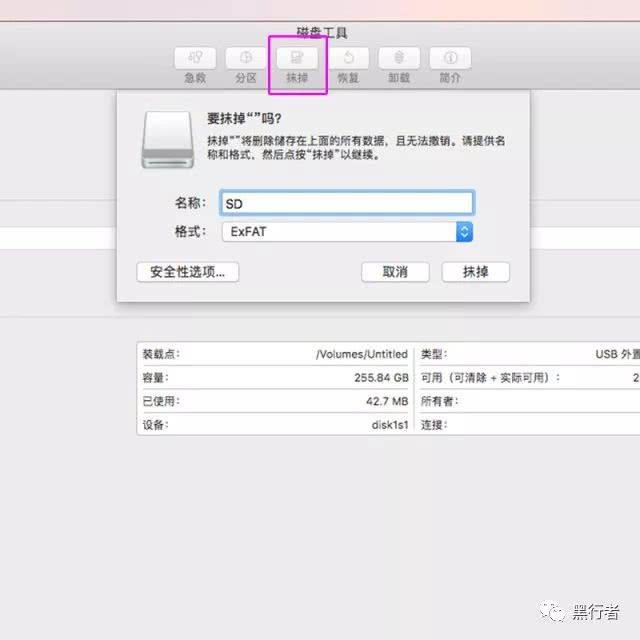Select the type value USB 外置
Image resolution: width=640 pixels, height=640 pixels.
click(618, 354)
